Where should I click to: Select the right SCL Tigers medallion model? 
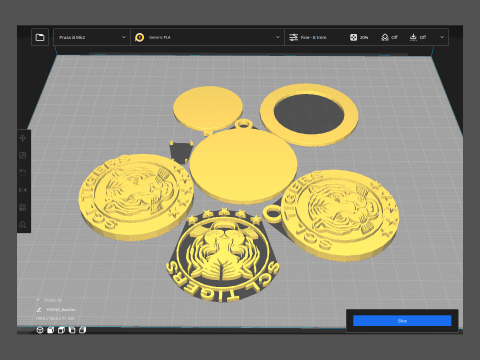[340, 215]
